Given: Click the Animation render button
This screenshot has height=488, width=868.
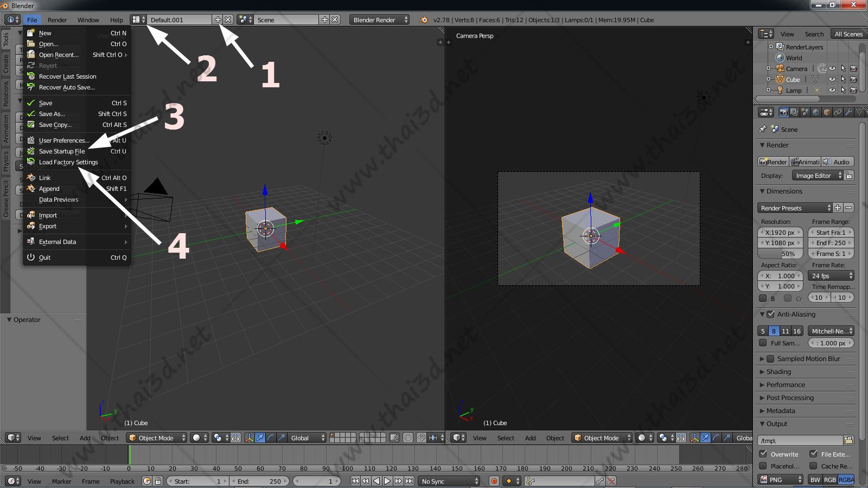Looking at the screenshot, I should click(x=805, y=162).
